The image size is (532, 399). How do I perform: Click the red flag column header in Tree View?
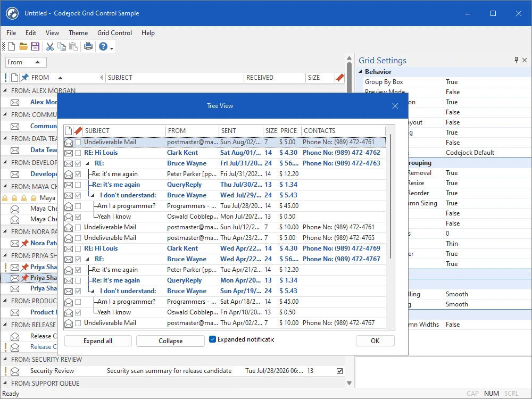pos(78,131)
